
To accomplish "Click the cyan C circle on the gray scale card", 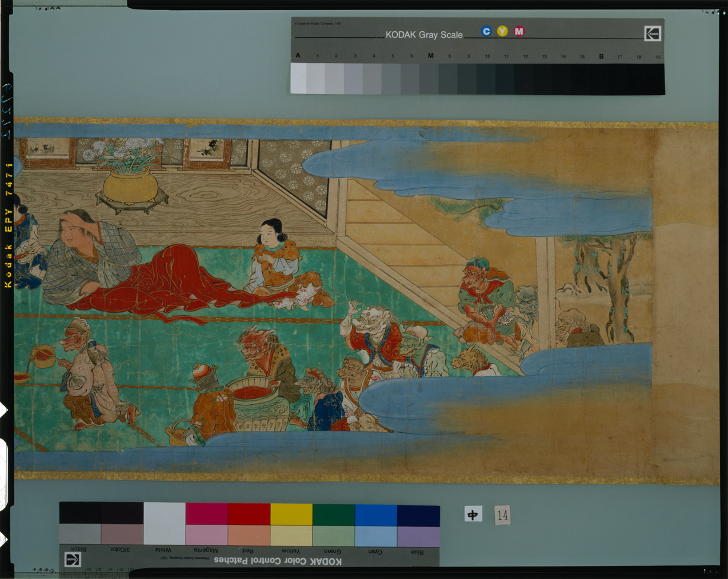I will coord(486,31).
